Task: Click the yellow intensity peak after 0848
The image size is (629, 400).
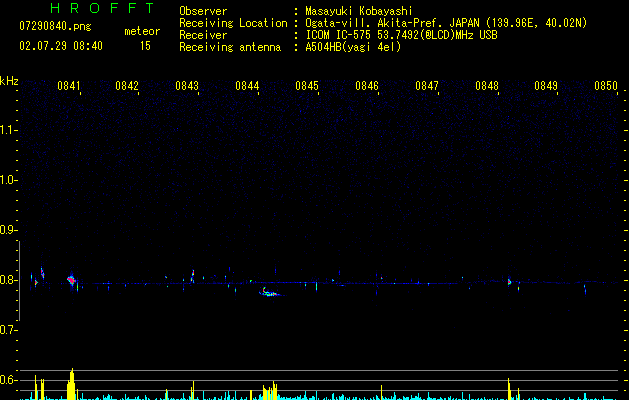Action: pos(509,389)
